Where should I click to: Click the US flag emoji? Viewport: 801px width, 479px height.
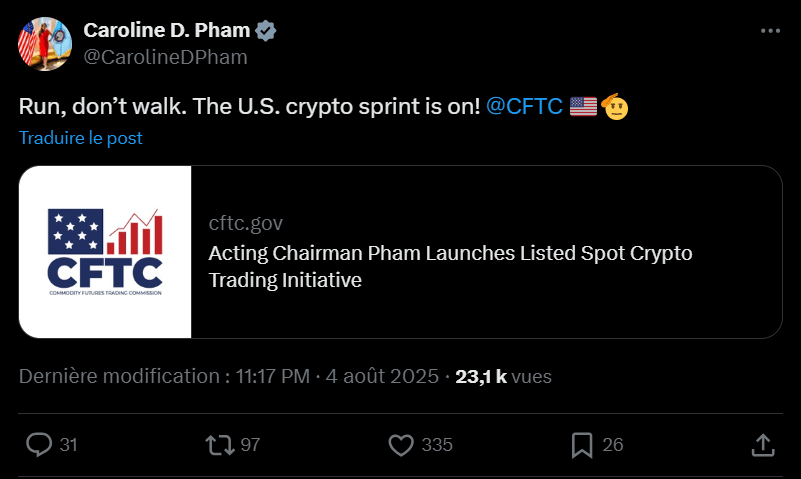pyautogui.click(x=583, y=106)
